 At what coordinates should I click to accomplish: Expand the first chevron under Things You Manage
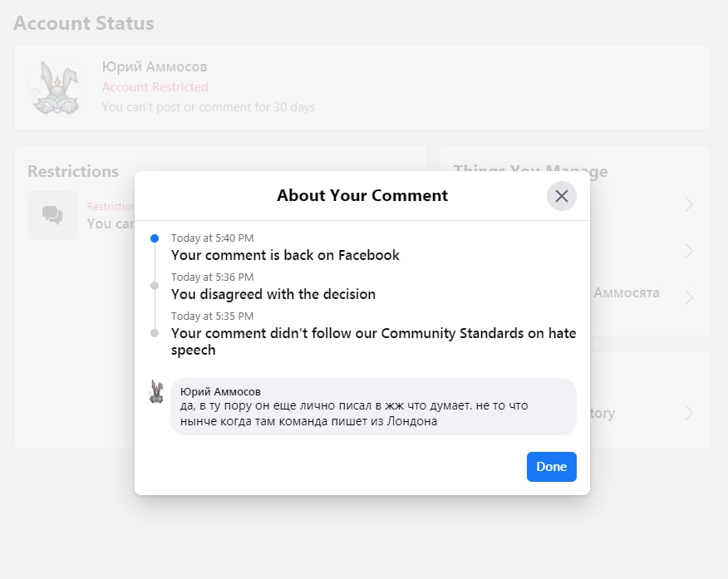[689, 204]
